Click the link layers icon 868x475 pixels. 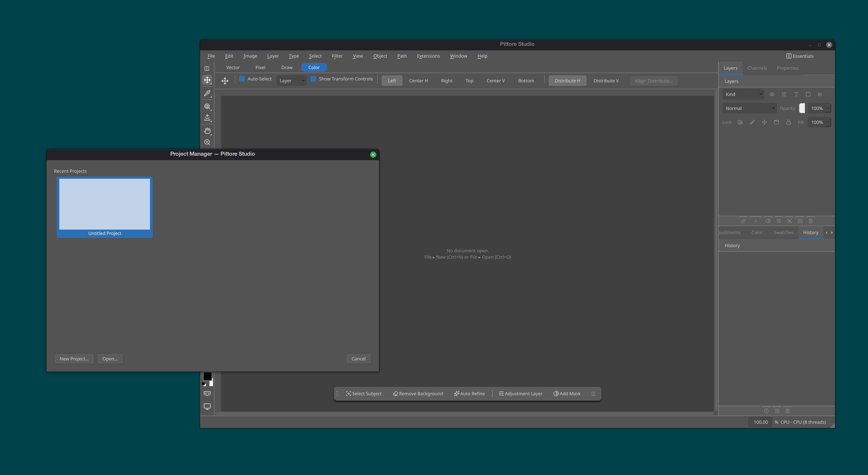pos(743,221)
